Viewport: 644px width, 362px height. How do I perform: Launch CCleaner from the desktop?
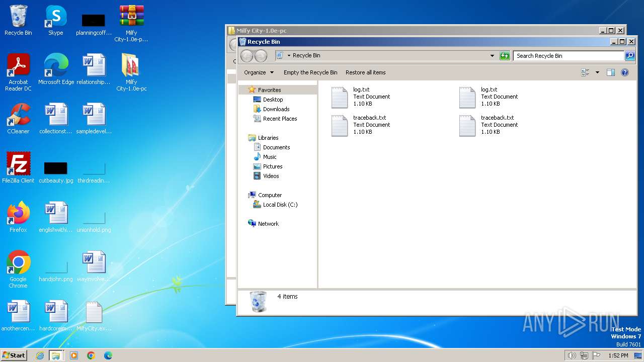18,119
